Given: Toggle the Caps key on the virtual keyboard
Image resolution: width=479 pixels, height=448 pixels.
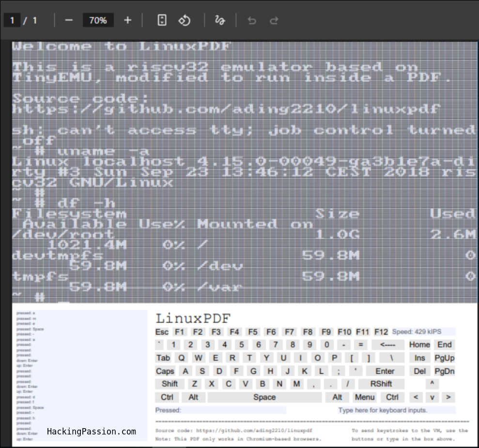Looking at the screenshot, I should (x=165, y=371).
